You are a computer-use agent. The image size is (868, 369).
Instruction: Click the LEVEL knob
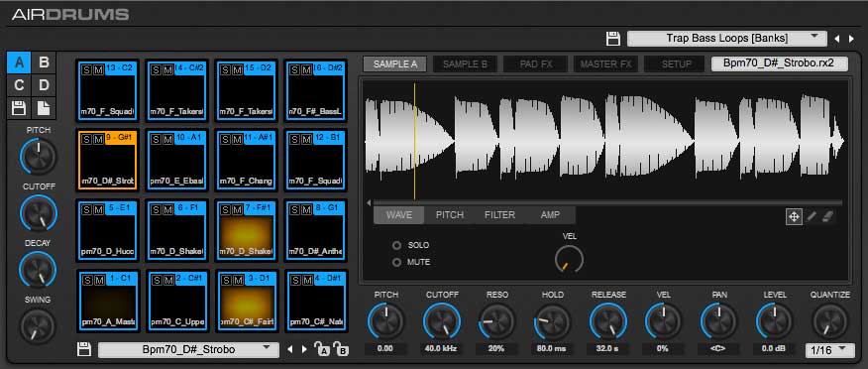coord(775,322)
